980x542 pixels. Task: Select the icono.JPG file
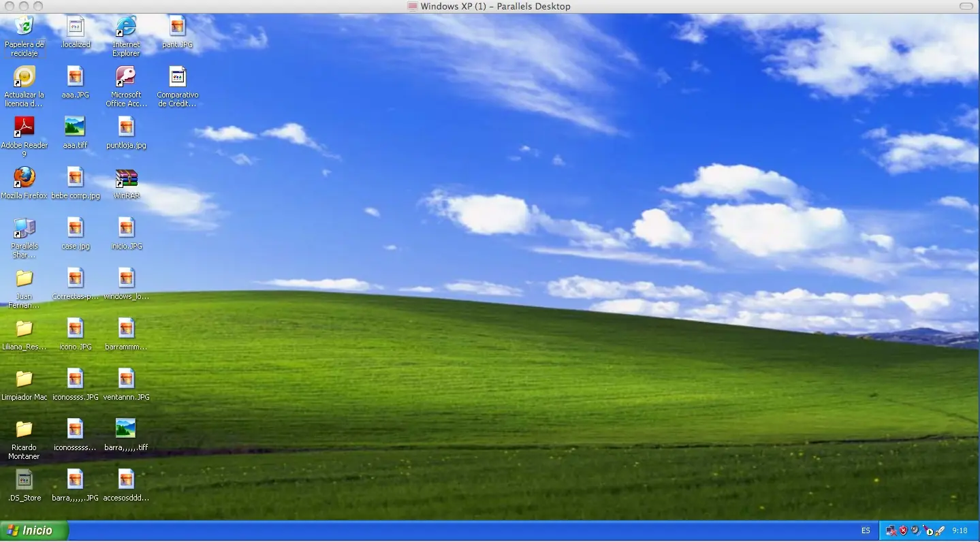click(x=75, y=328)
